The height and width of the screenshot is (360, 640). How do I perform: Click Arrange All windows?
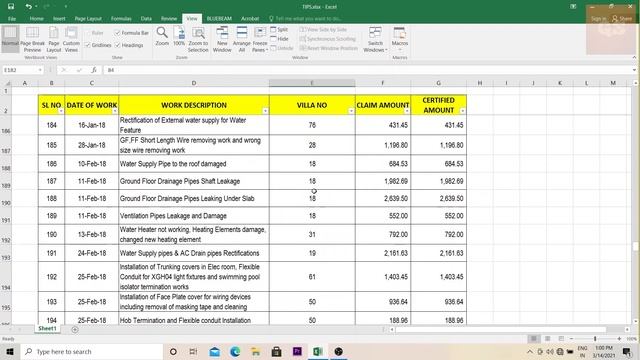(242, 39)
